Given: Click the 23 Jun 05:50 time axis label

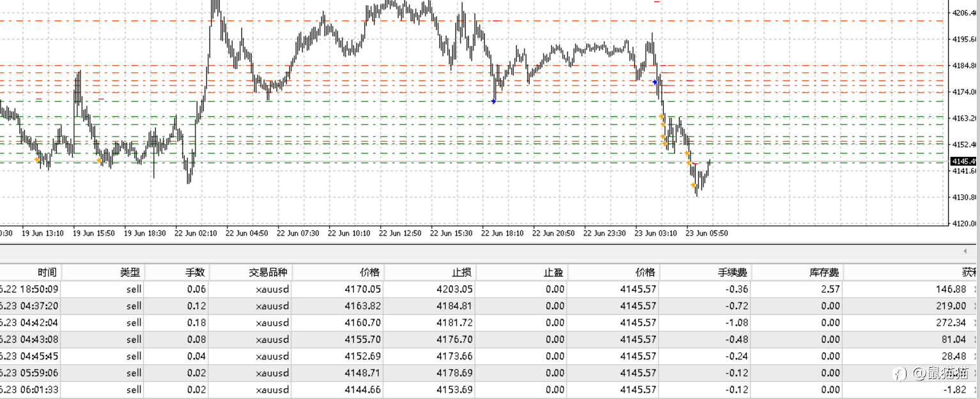Looking at the screenshot, I should pyautogui.click(x=707, y=233).
